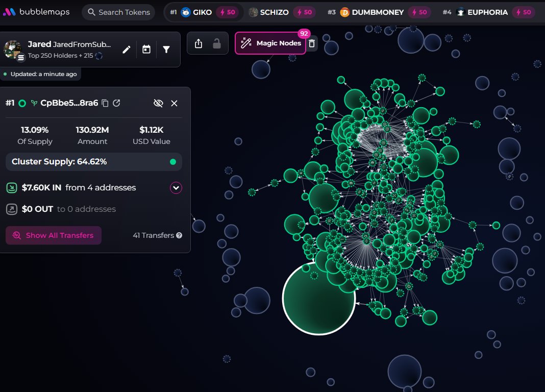Open the calendar date icon
This screenshot has width=545, height=392.
point(146,50)
